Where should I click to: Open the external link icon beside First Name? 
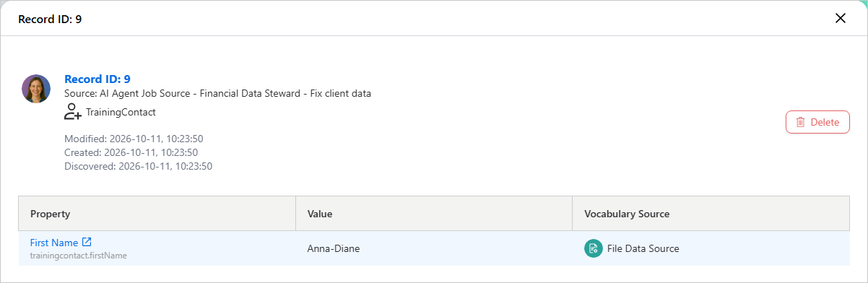coord(87,242)
